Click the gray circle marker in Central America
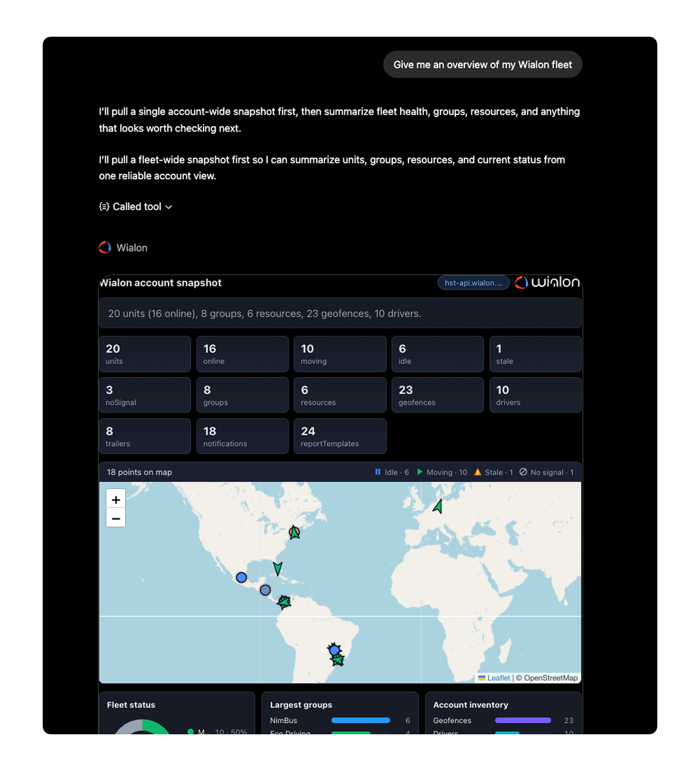 point(265,590)
